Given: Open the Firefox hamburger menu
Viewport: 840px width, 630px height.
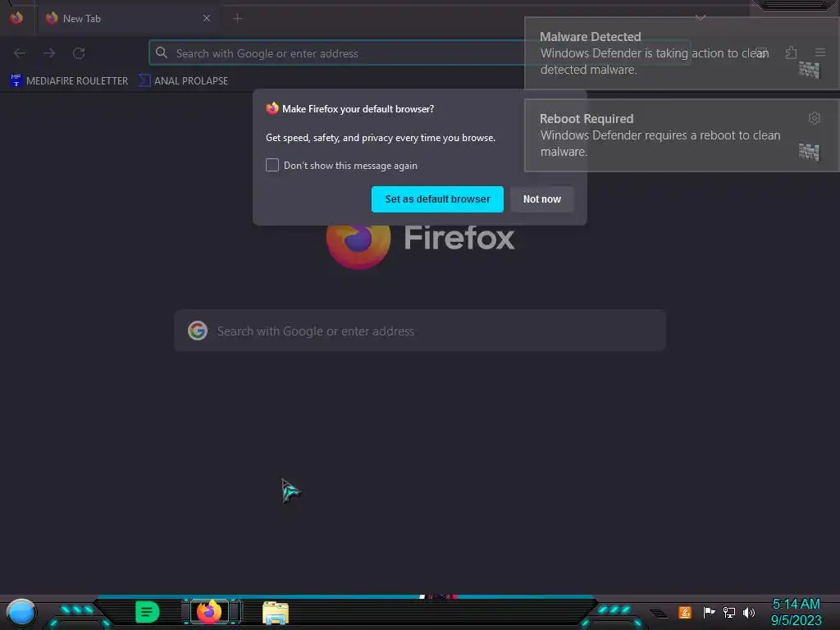Looking at the screenshot, I should pos(819,52).
